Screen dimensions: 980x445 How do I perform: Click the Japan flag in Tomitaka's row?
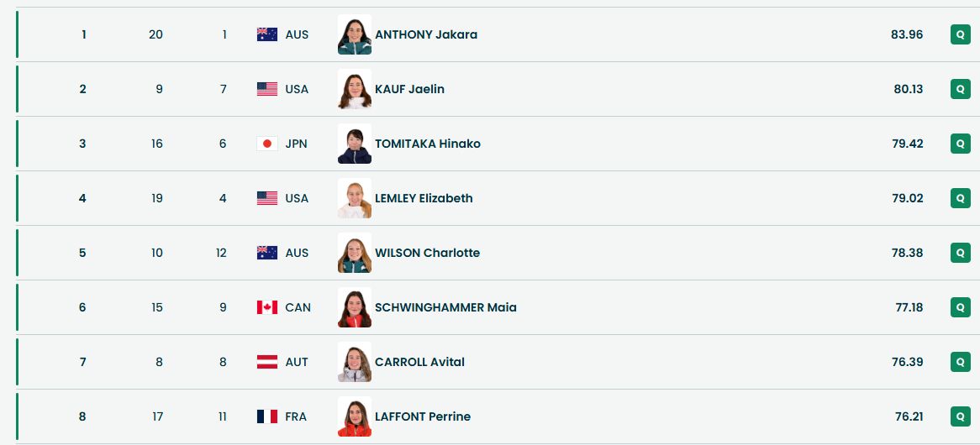tap(266, 144)
